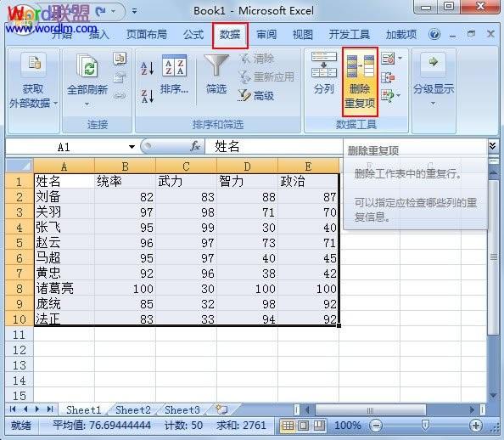Image resolution: width=504 pixels, height=440 pixels.
Task: Click the Remove Duplicates (删除重复项) icon
Action: pos(360,66)
